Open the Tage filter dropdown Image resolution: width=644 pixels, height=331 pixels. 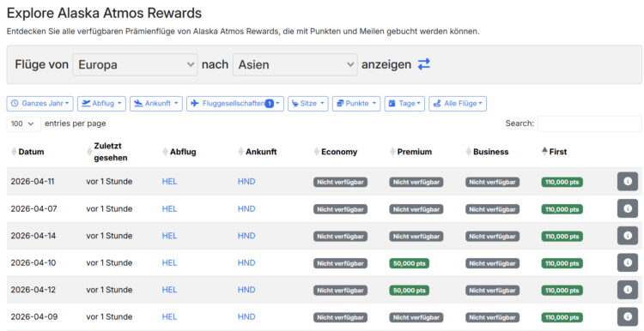(x=404, y=104)
